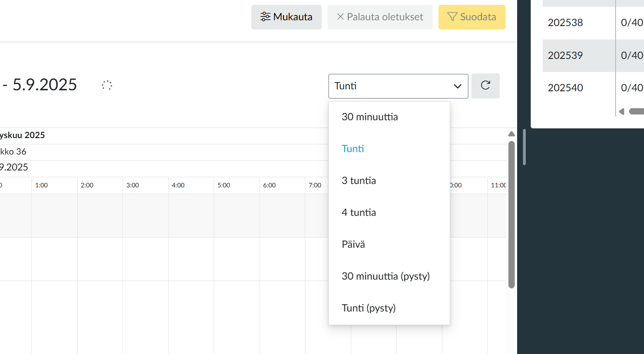
Task: Click the X icon on Palauta oletukset
Action: pyautogui.click(x=341, y=16)
